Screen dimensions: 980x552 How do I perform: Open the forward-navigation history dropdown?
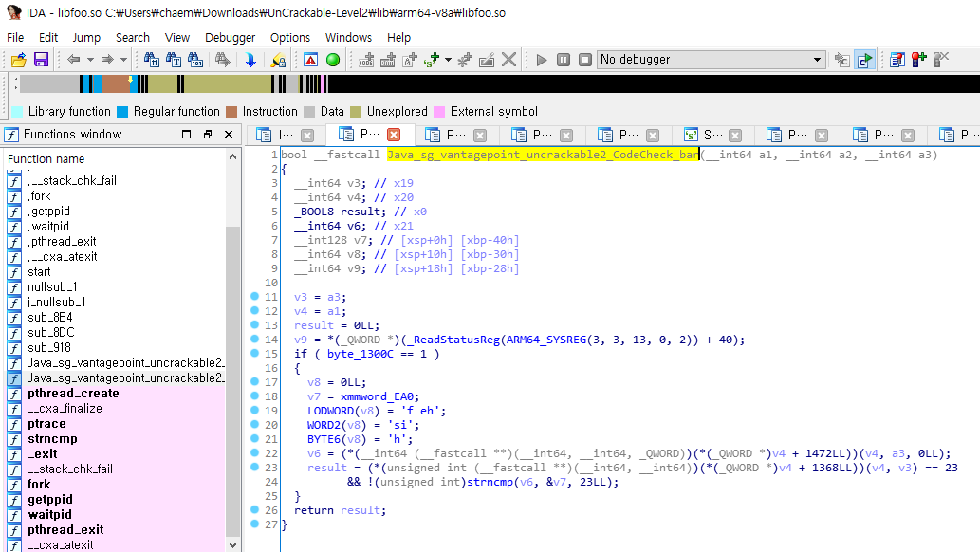tap(123, 60)
